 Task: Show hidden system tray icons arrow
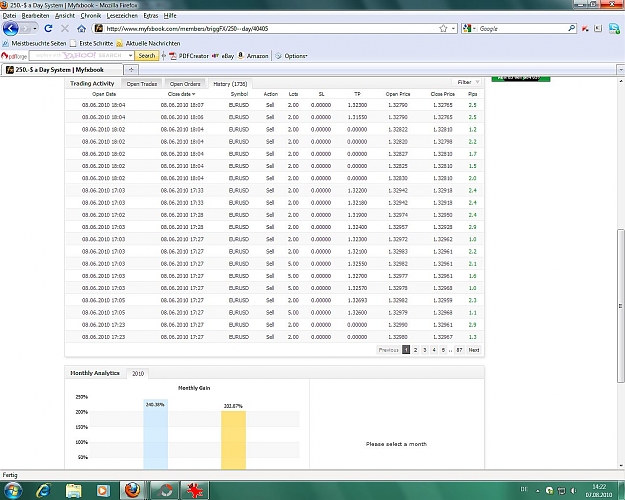click(x=537, y=490)
